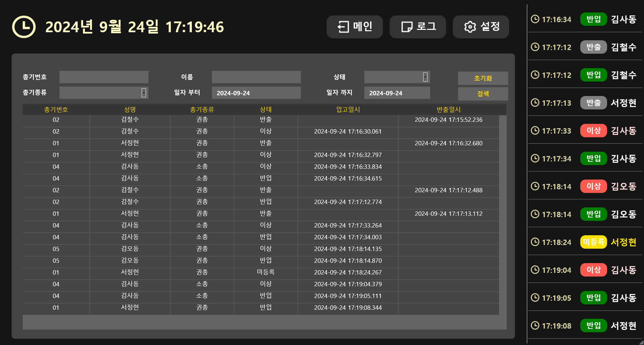
Task: Click the 일자 부터 start date field
Action: (256, 93)
